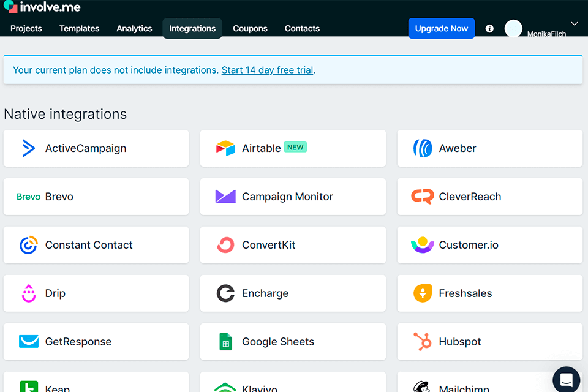This screenshot has height=392, width=588.
Task: Click the pink Drip droplet icon
Action: pyautogui.click(x=29, y=293)
